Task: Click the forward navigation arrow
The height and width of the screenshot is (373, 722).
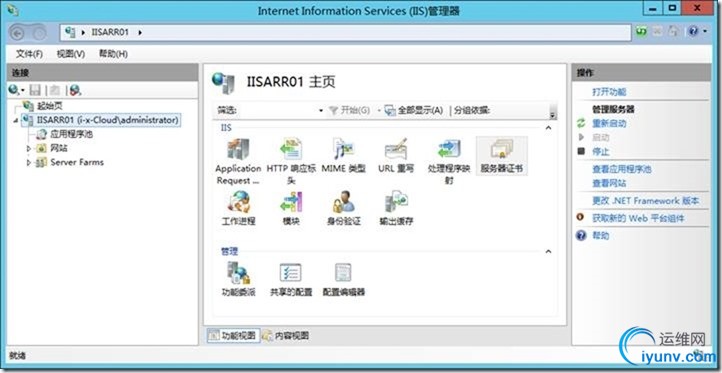Action: click(x=40, y=33)
